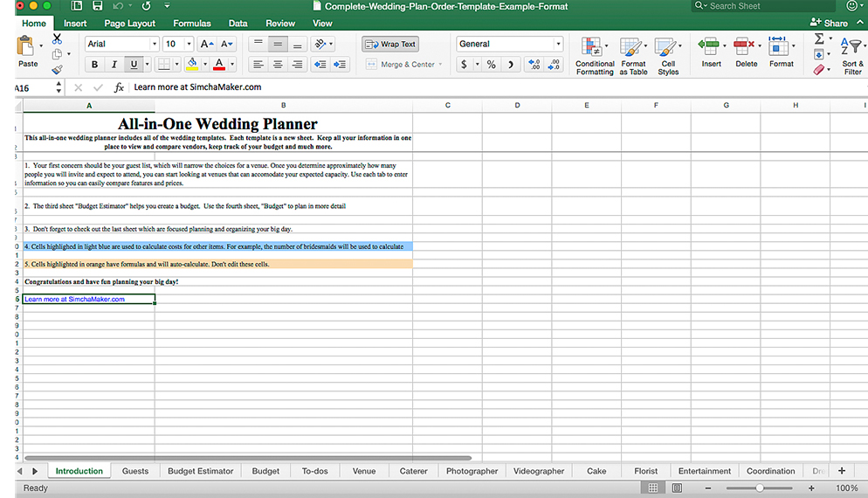Align text right
This screenshot has width=868, height=498.
[297, 65]
